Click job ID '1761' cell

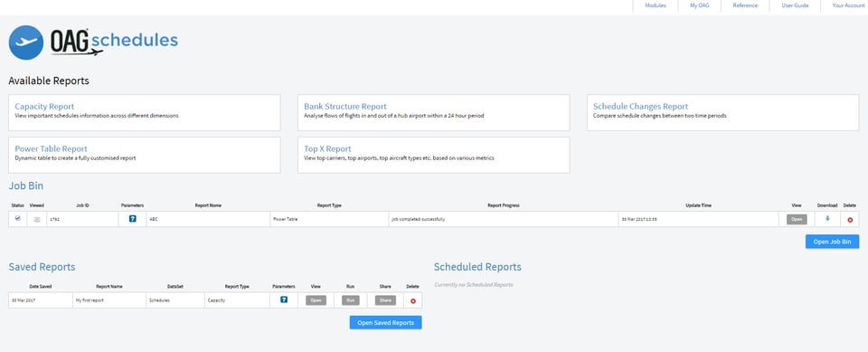click(x=82, y=219)
